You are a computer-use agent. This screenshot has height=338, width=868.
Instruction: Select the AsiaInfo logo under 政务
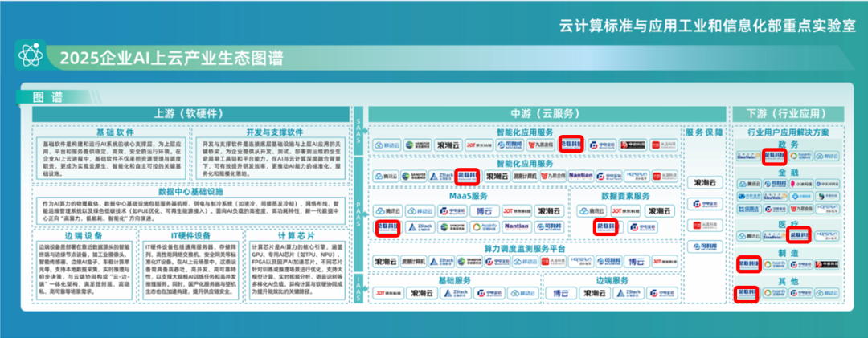[x=801, y=156]
